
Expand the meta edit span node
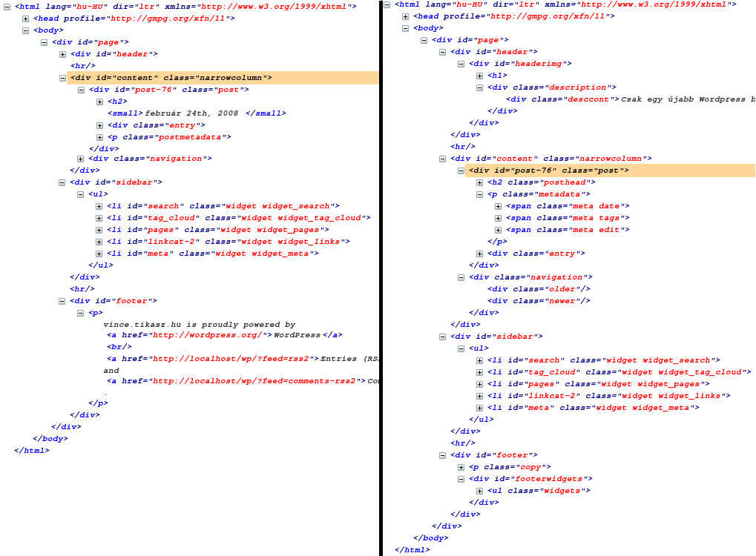(x=499, y=230)
